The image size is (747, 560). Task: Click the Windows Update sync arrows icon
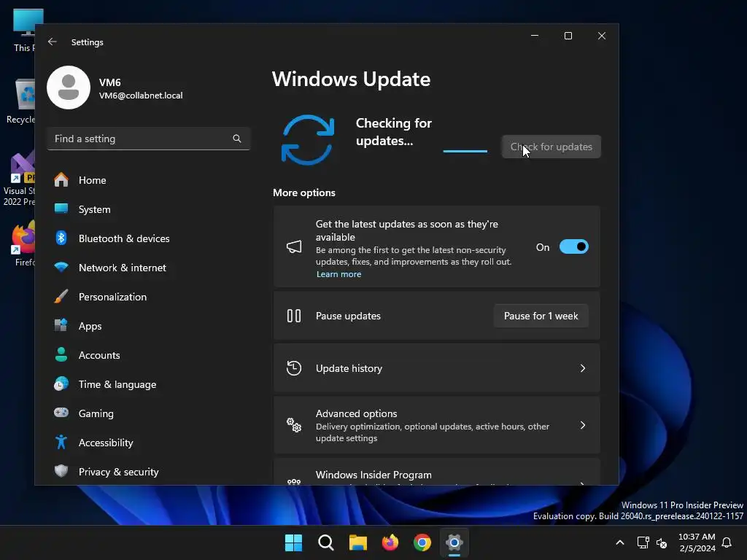click(308, 140)
